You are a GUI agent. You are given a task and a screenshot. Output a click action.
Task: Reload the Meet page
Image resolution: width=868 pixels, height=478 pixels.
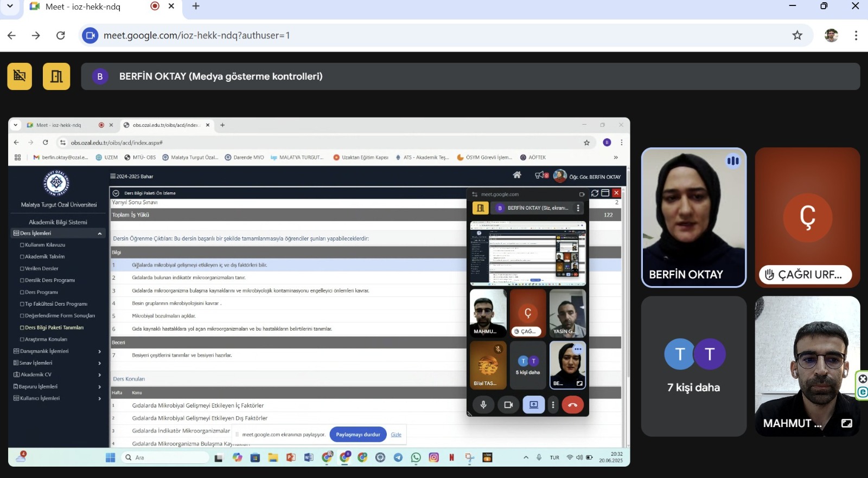(61, 35)
